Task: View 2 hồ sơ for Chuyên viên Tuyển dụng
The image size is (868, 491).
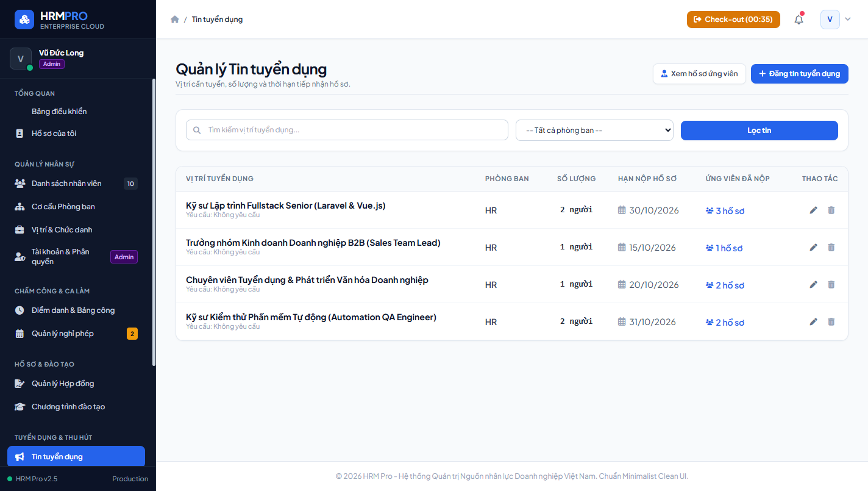Action: tap(725, 285)
